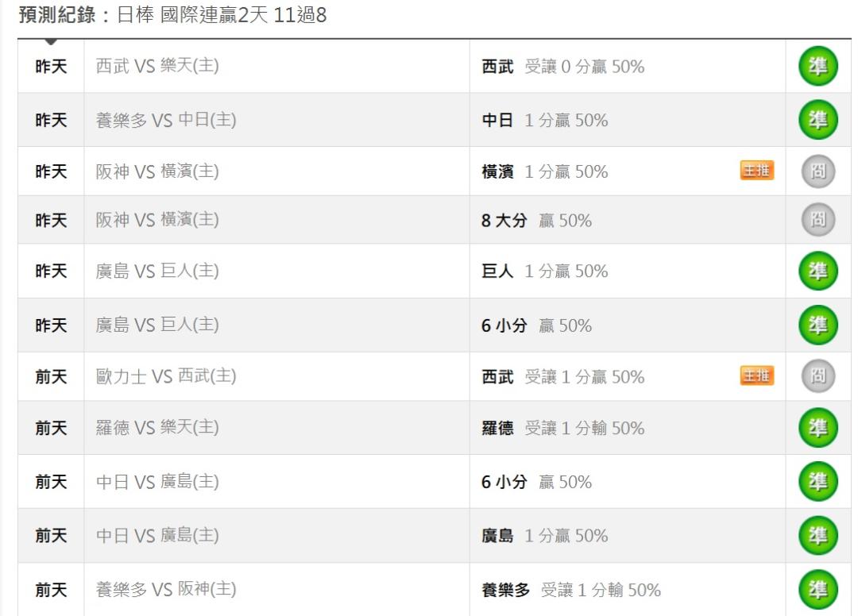Click the 中日 1 分贏 prediction cell
858x616 pixels.
628,120
